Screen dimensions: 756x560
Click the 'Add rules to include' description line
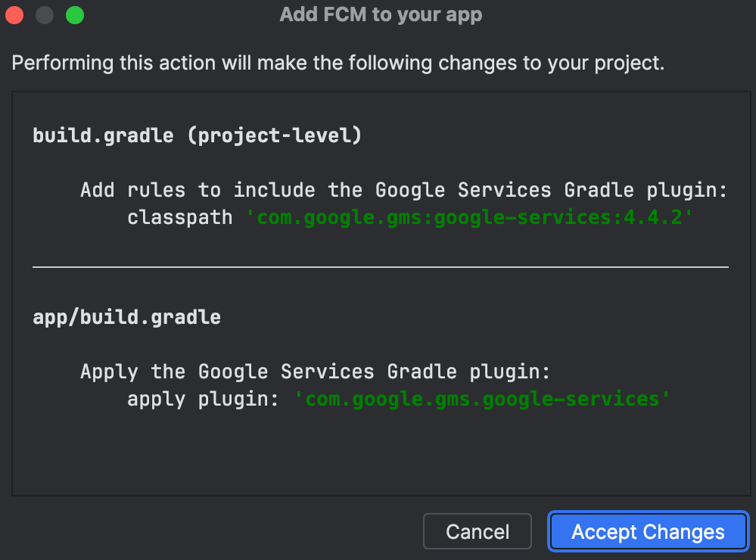[404, 190]
